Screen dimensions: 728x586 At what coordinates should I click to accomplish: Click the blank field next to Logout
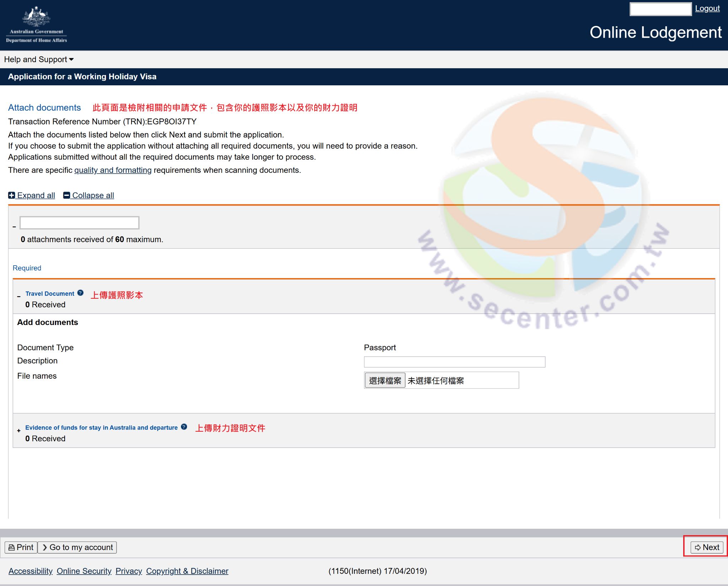tap(660, 9)
